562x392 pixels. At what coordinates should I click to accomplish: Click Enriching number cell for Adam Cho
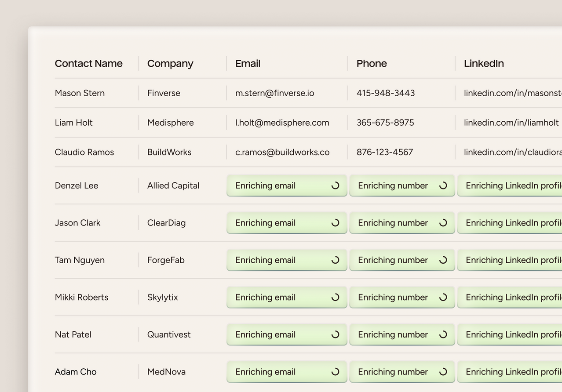(402, 372)
